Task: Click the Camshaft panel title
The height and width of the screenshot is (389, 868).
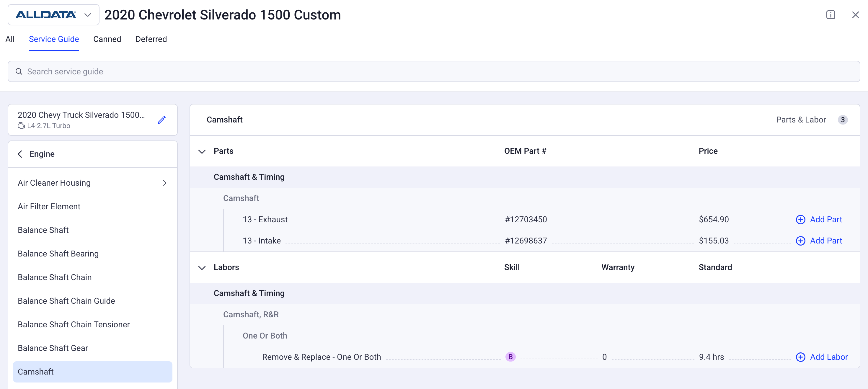Action: (x=224, y=120)
